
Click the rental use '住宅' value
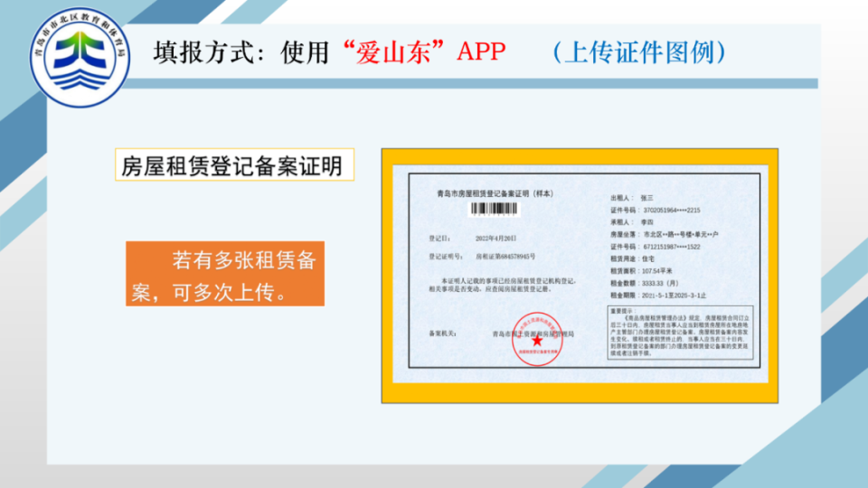[x=647, y=259]
